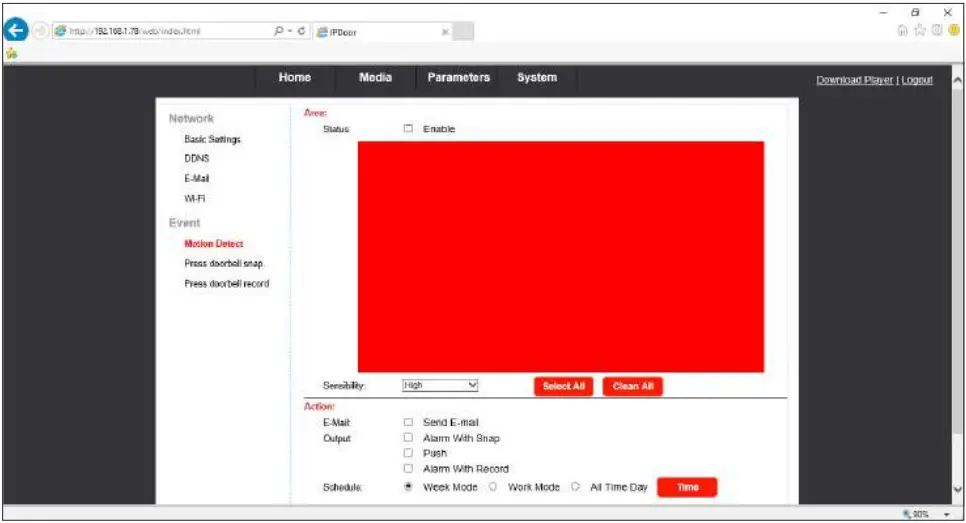Click the Clean All button

pyautogui.click(x=633, y=386)
